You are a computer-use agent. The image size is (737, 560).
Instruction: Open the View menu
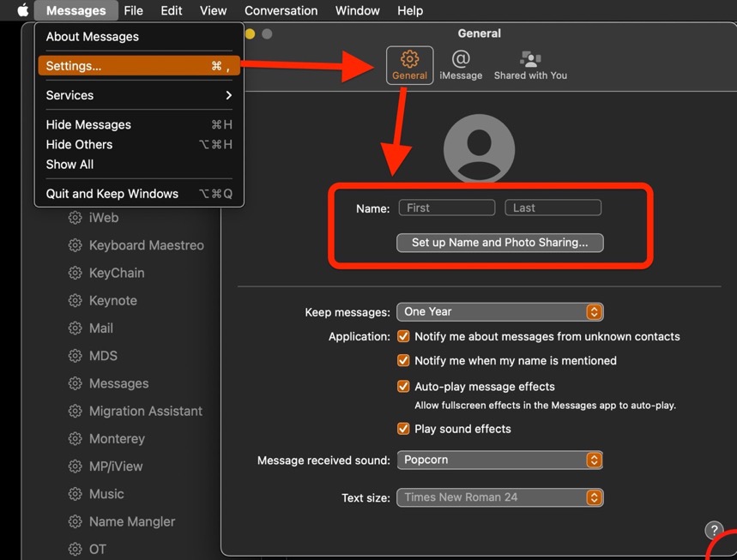(213, 10)
